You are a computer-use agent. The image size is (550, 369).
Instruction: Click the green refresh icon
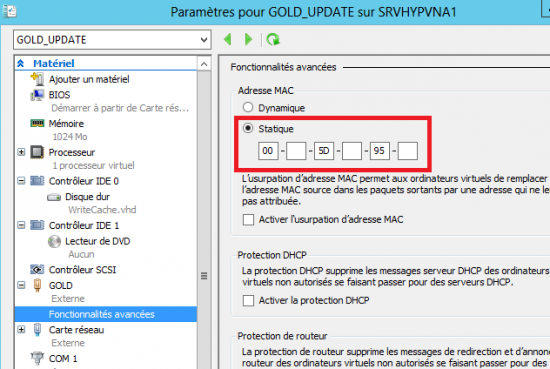(x=273, y=39)
